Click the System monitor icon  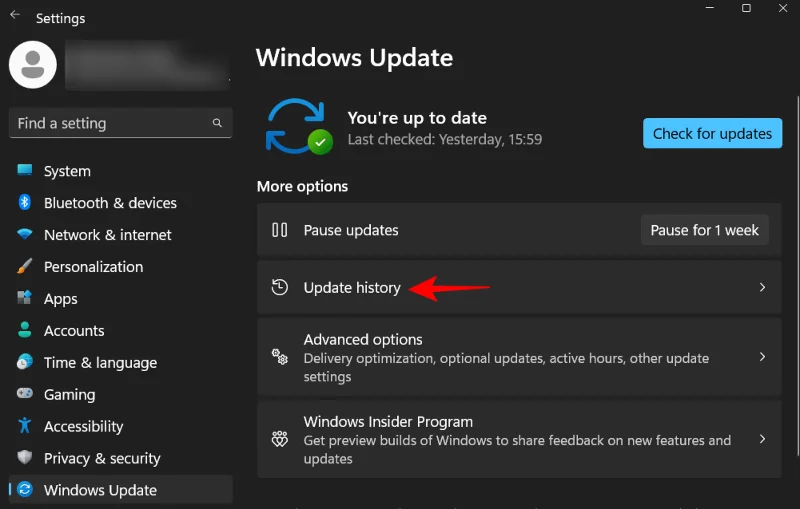point(24,170)
